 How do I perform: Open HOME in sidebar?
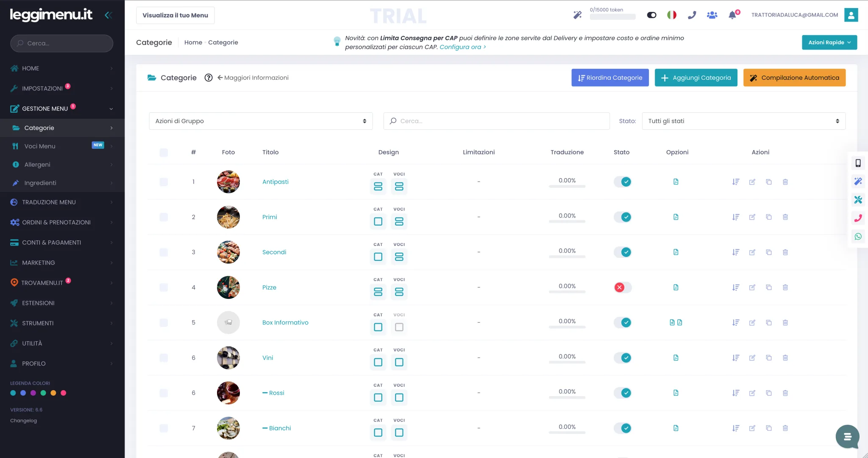click(62, 68)
